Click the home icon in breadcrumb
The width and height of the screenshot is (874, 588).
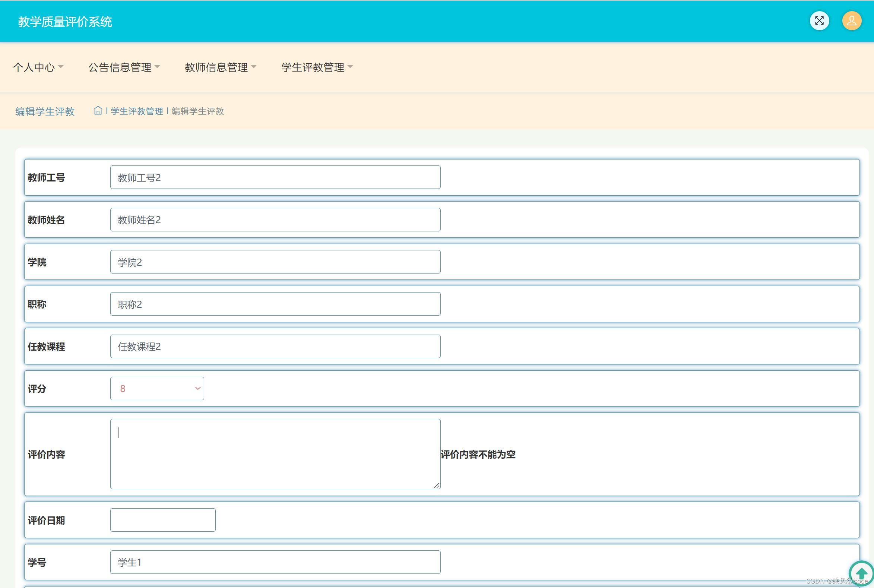98,111
